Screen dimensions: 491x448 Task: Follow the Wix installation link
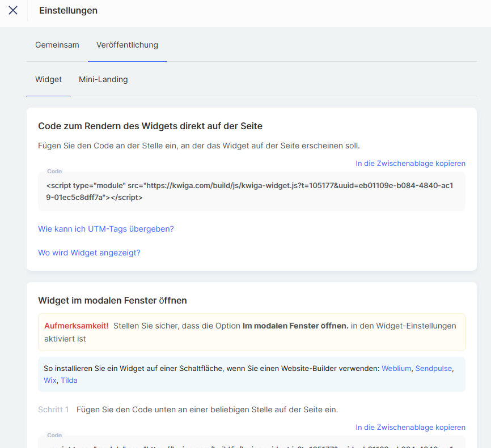coord(50,380)
